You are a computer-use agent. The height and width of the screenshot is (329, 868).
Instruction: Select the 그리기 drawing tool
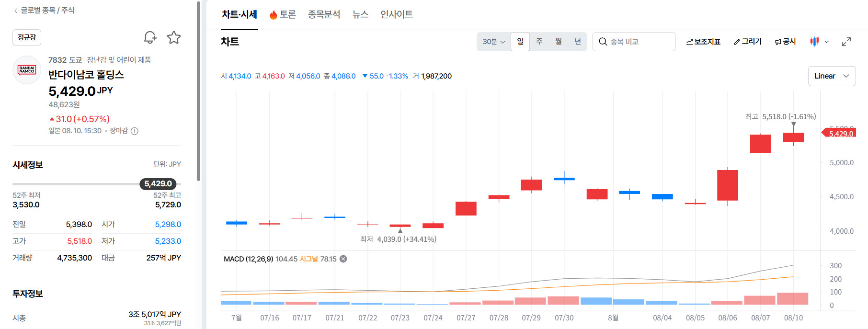tap(748, 42)
